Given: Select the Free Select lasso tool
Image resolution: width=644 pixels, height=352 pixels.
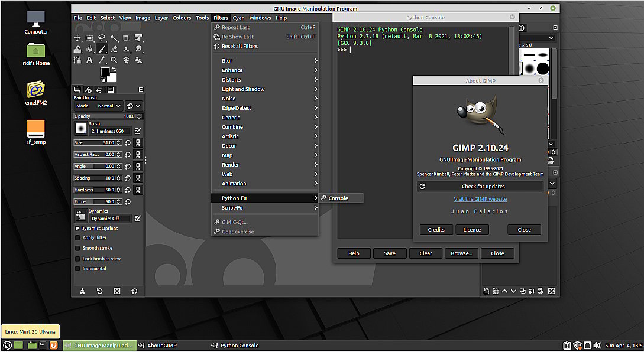Looking at the screenshot, I should (x=102, y=38).
